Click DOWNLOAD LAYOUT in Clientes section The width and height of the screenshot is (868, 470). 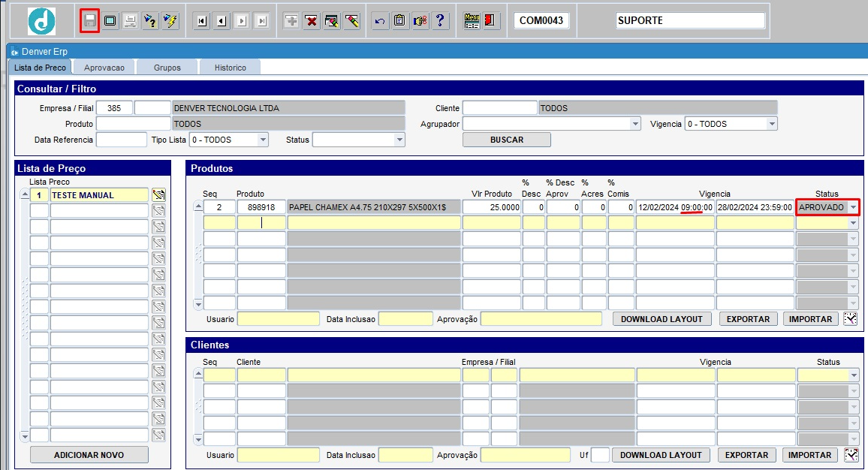(661, 455)
